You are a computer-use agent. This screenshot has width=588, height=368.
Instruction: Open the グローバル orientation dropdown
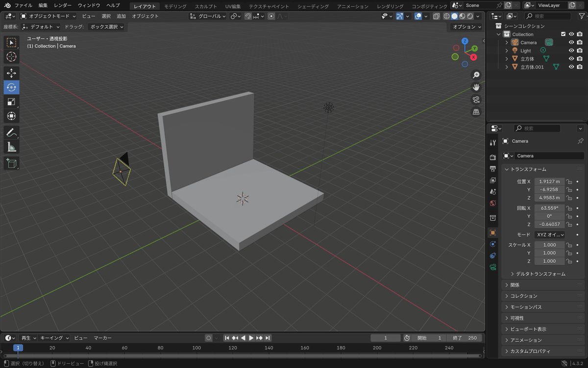tap(208, 16)
